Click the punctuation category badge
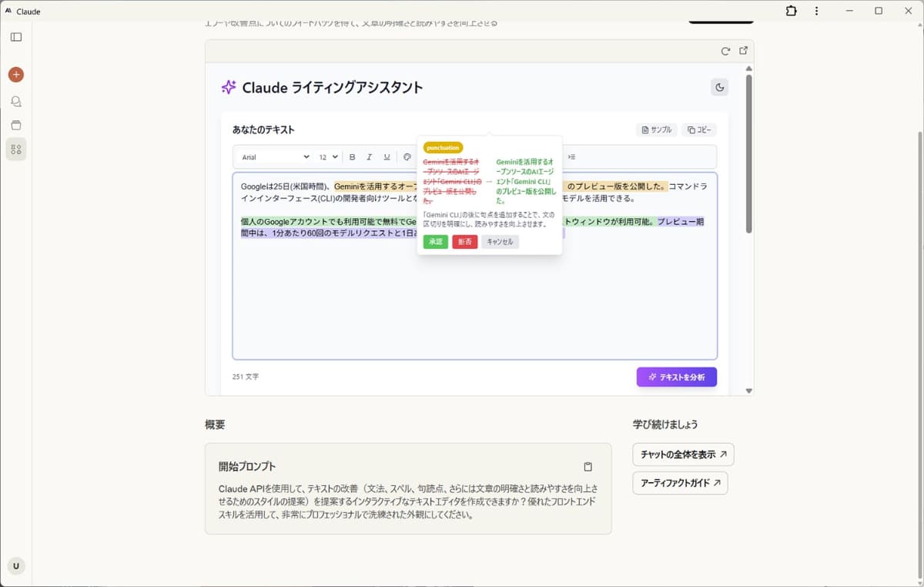 point(443,147)
